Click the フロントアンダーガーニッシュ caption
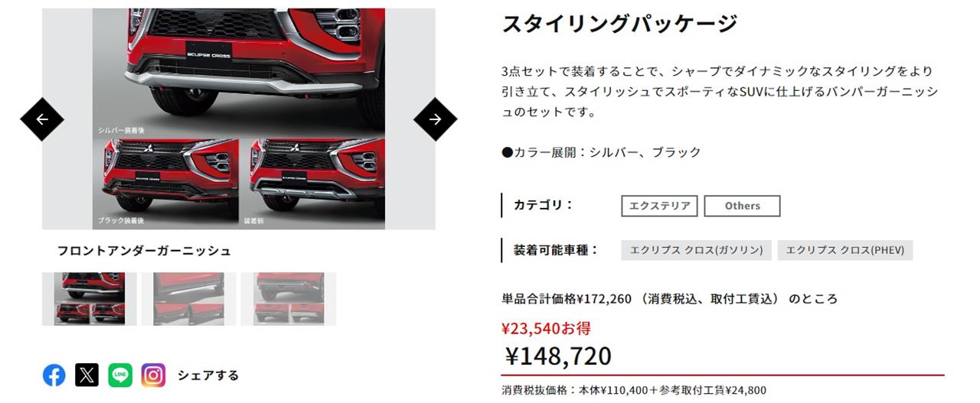 coord(144,251)
